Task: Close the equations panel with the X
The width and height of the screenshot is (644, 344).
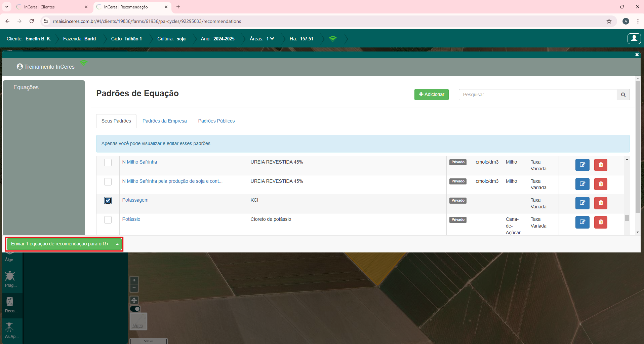Action: pos(637,55)
